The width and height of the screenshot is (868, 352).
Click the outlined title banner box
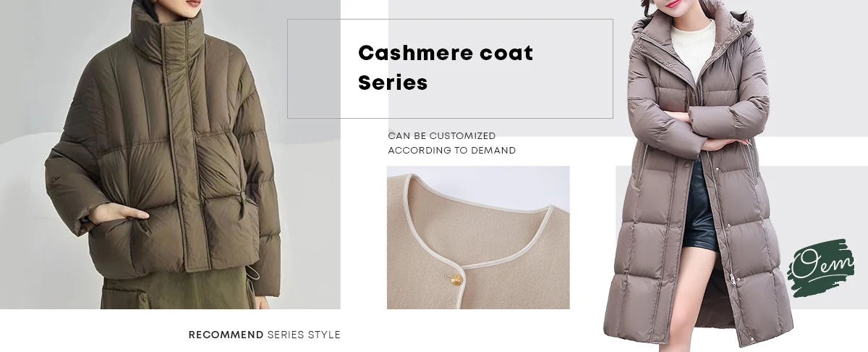(x=450, y=69)
